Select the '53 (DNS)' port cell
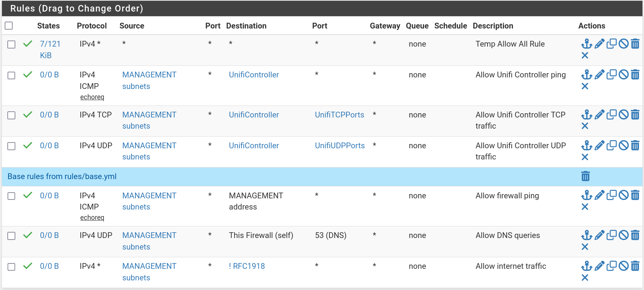The height and width of the screenshot is (290, 644). 331,235
